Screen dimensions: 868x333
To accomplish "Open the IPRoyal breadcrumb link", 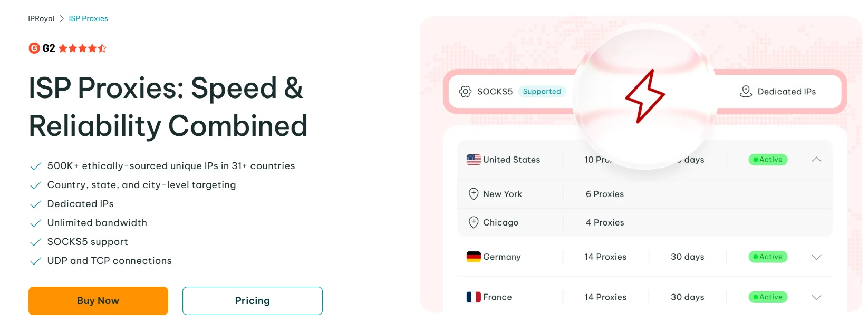I will (41, 18).
